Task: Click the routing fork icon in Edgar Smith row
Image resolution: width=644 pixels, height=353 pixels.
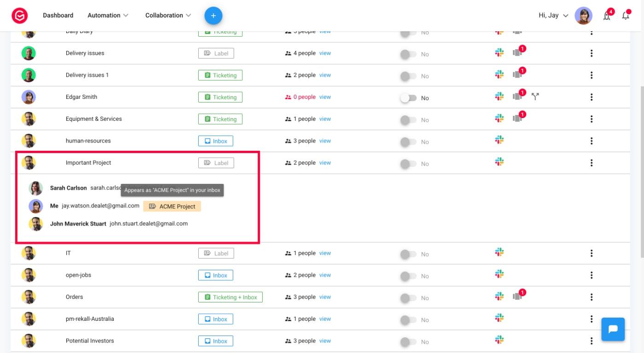Action: tap(535, 97)
